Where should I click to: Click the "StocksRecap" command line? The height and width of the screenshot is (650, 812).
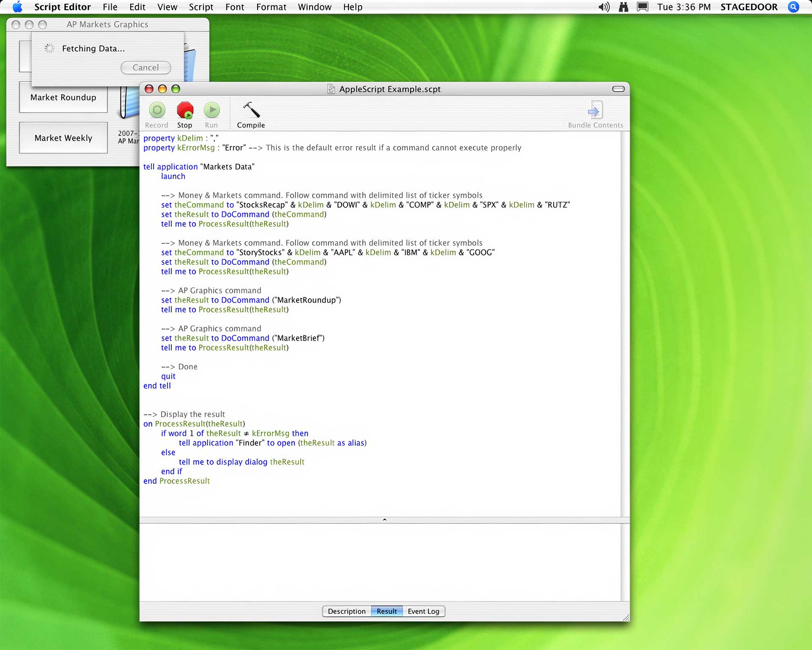tap(365, 205)
